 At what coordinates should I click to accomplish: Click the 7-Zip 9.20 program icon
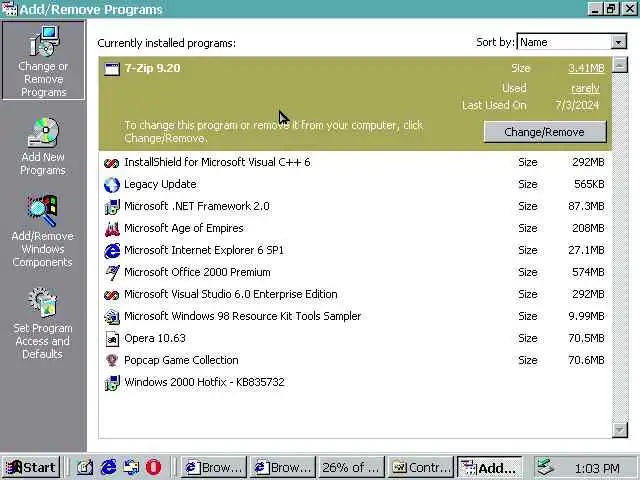click(111, 69)
